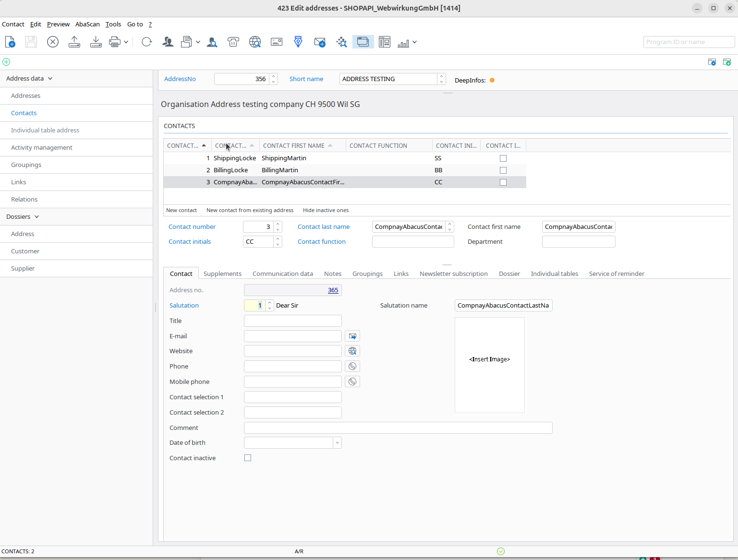The height and width of the screenshot is (560, 738).
Task: Click the cancel (X circle) toolbar icon
Action: coord(53,42)
